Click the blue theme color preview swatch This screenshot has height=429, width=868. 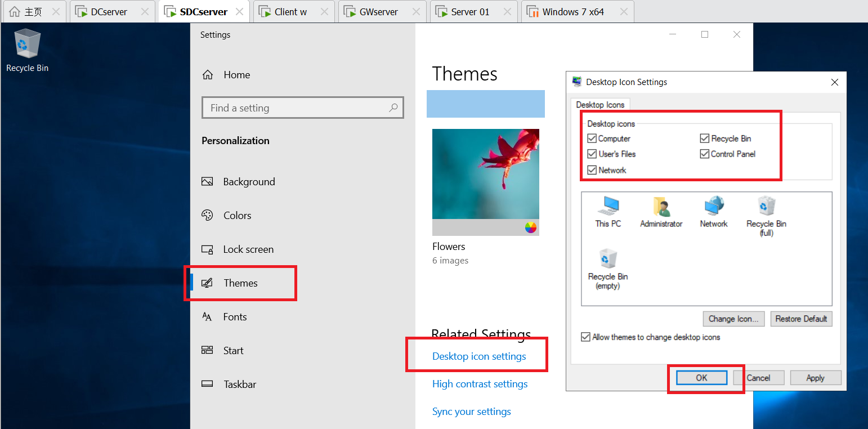(x=485, y=104)
